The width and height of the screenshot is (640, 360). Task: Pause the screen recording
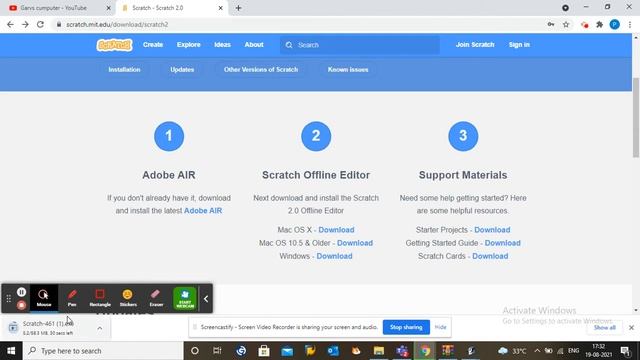click(x=22, y=292)
